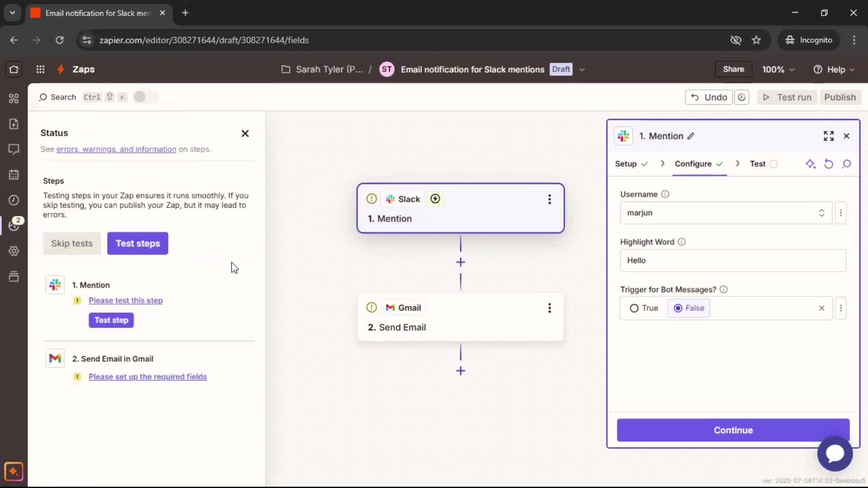Open the Please set up the required fields link
The image size is (868, 488).
coord(148,377)
